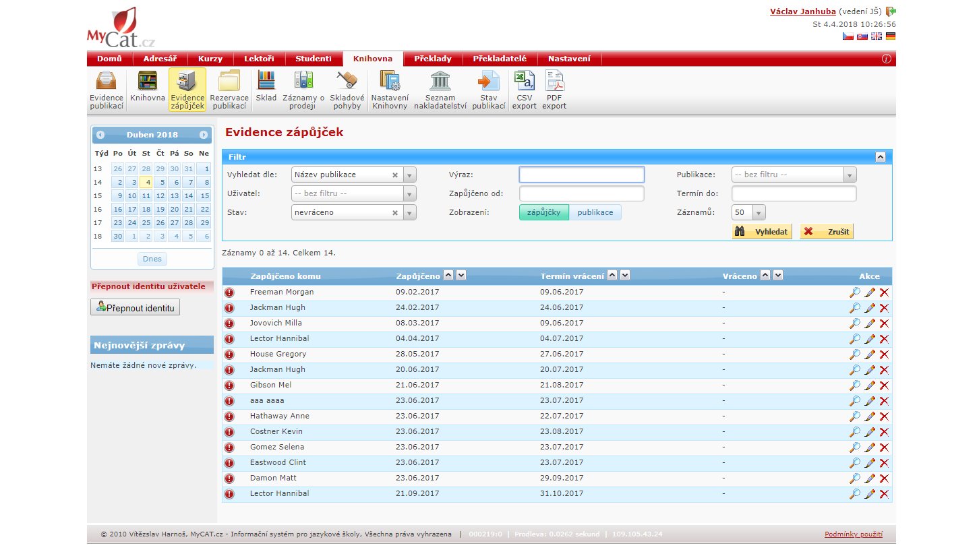Open the Knihovna bookshelf icon
Screen dimensions: 979x560
[148, 86]
